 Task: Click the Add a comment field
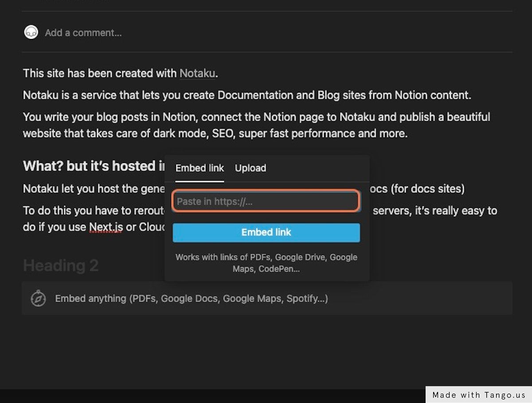(x=83, y=33)
